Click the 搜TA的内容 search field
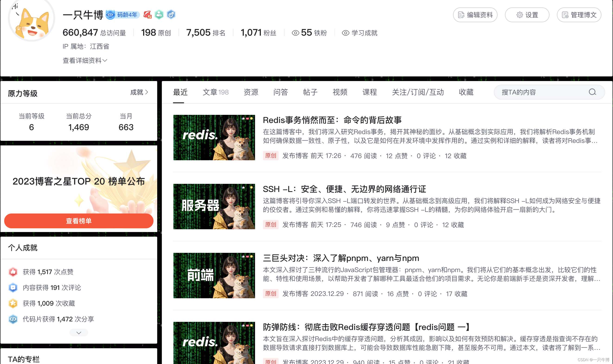The height and width of the screenshot is (364, 613). [549, 92]
